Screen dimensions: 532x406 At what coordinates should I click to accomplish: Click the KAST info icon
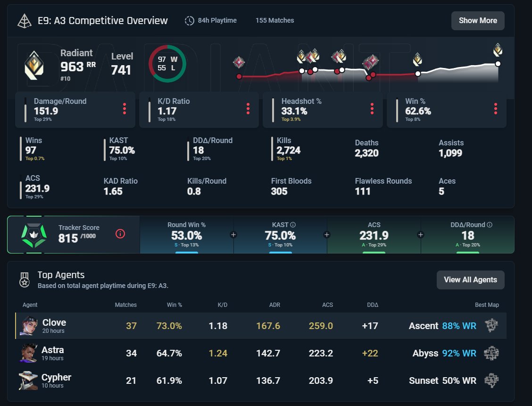(293, 225)
